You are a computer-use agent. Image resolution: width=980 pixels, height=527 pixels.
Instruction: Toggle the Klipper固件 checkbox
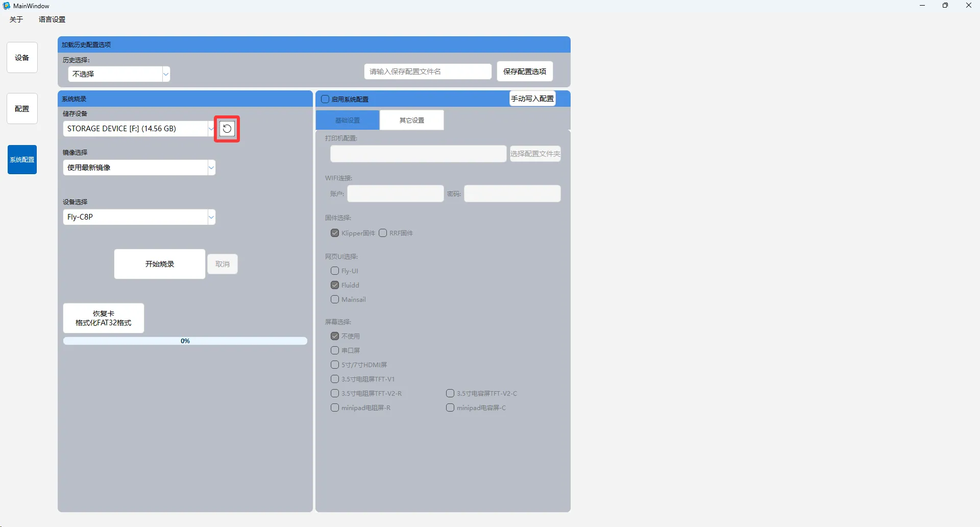point(335,233)
